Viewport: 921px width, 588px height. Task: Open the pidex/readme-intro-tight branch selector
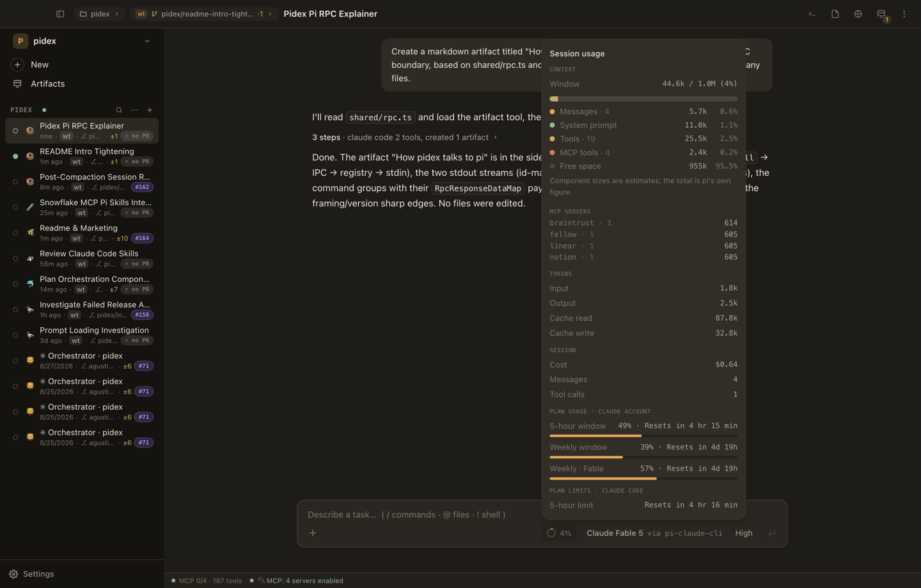[205, 14]
